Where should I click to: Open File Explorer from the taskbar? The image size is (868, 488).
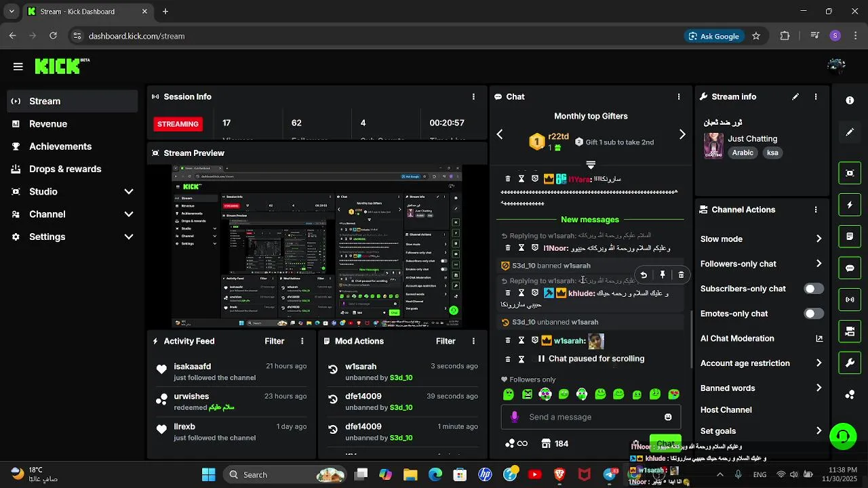[410, 474]
